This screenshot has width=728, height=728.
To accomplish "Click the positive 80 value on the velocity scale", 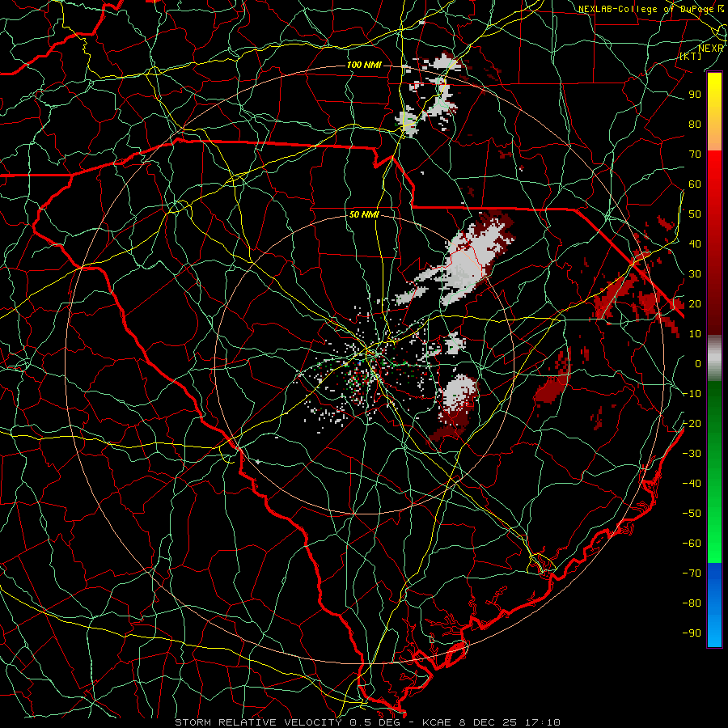I will coord(695,124).
